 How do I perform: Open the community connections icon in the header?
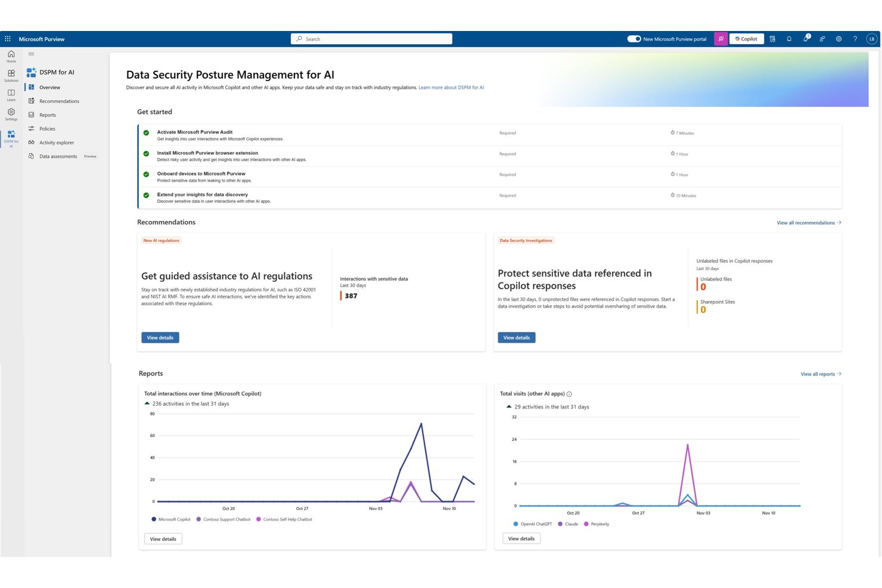click(822, 39)
